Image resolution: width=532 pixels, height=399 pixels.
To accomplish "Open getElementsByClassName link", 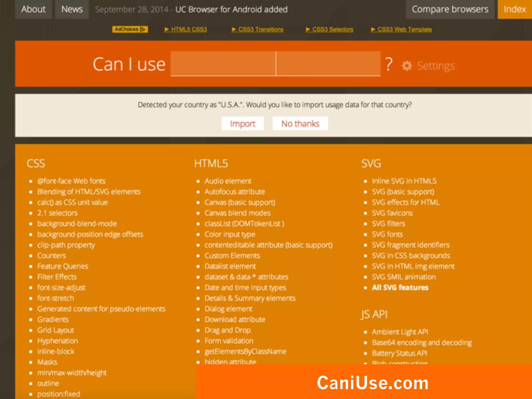I will [245, 351].
